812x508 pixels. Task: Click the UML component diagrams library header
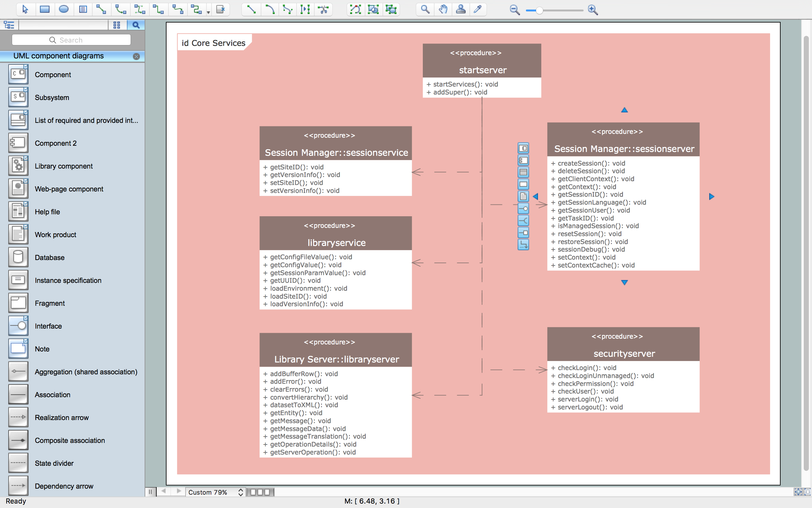[72, 56]
